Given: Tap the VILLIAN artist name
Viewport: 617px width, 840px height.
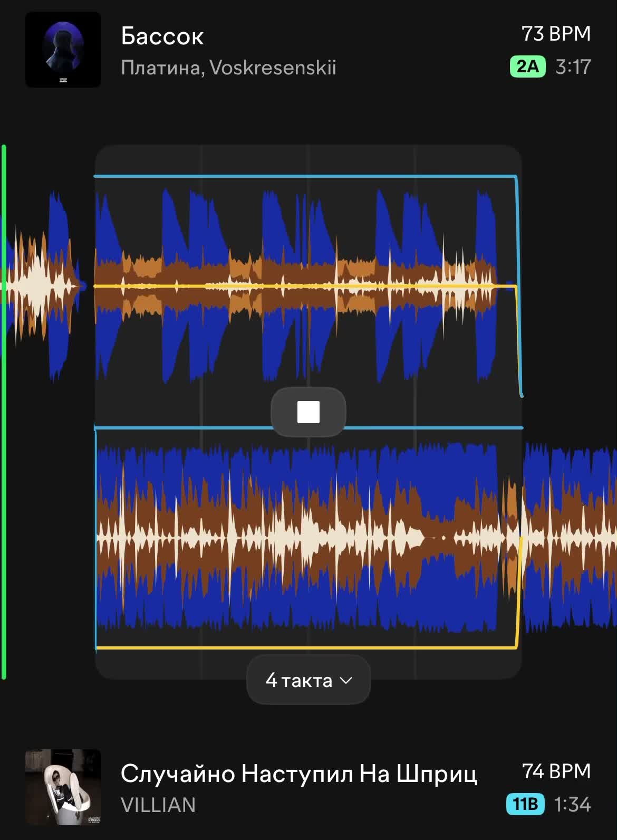Looking at the screenshot, I should [158, 805].
